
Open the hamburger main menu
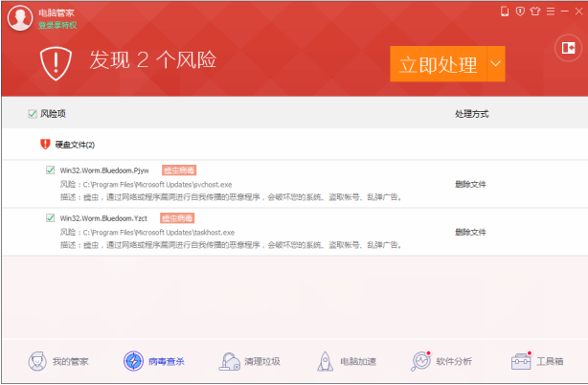550,11
